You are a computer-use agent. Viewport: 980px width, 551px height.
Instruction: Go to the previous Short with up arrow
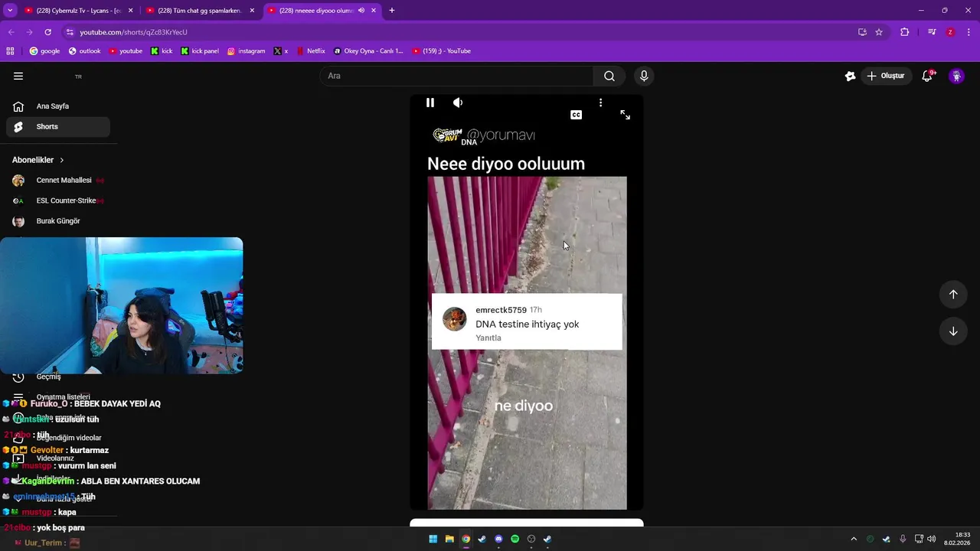[x=953, y=295]
